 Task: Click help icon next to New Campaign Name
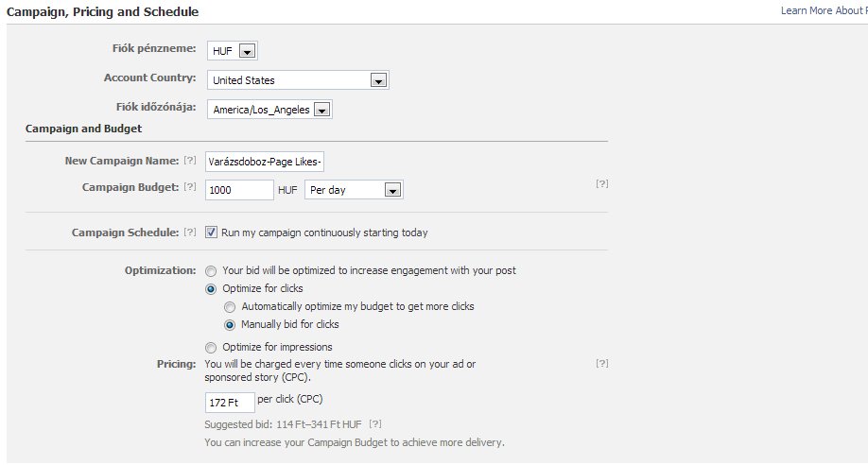pyautogui.click(x=189, y=162)
